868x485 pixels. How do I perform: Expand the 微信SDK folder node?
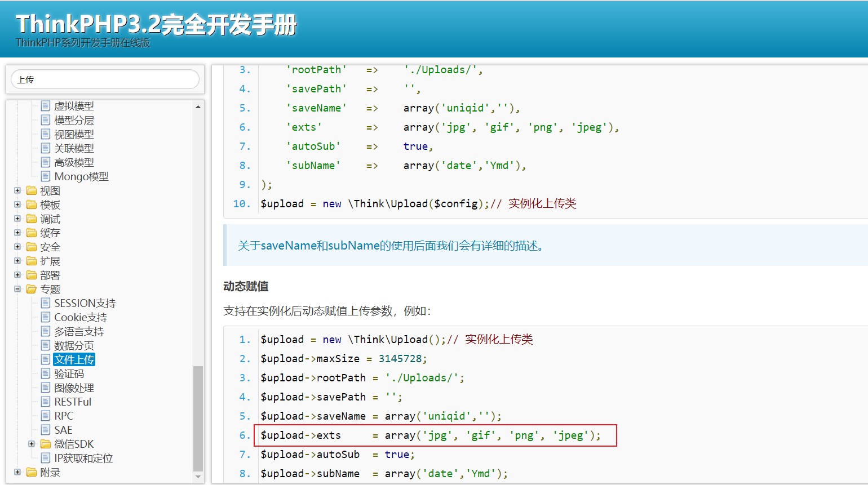click(32, 444)
